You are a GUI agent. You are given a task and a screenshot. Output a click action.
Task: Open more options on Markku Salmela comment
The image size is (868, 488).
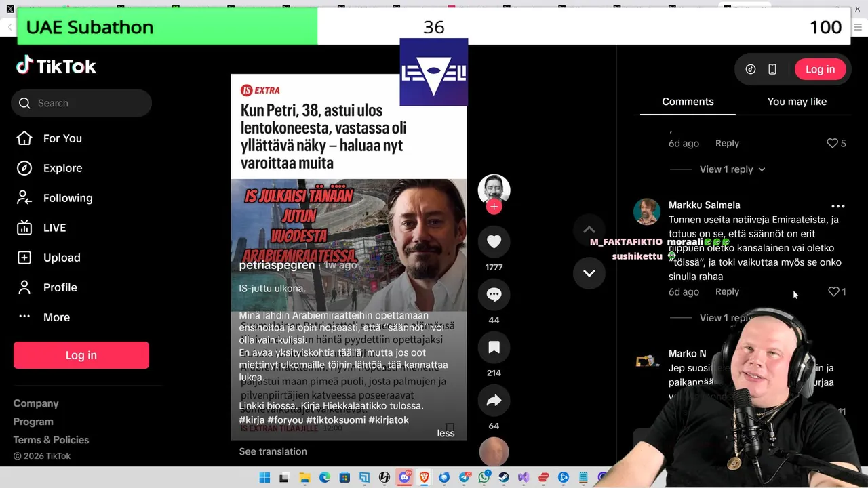click(x=838, y=206)
